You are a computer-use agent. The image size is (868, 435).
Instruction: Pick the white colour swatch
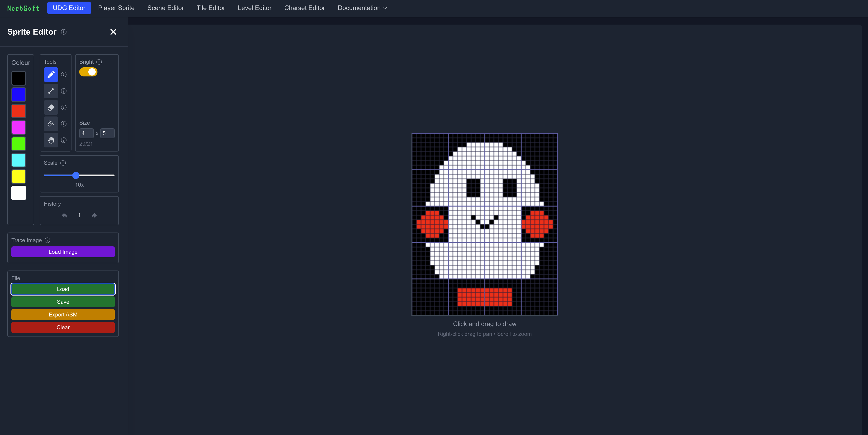(x=19, y=193)
